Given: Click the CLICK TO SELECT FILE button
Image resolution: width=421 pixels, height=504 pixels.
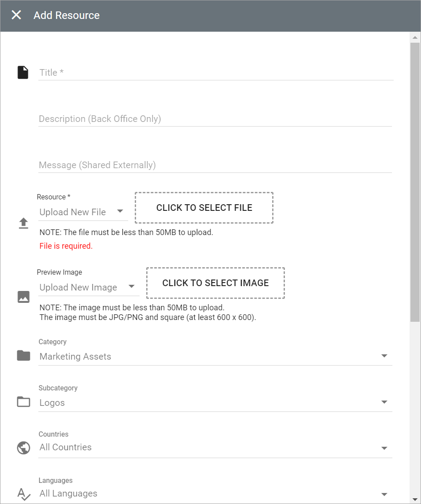Looking at the screenshot, I should [x=204, y=208].
